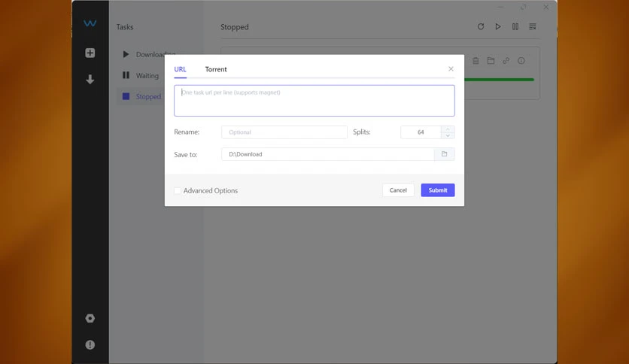Copy the task link icon

[506, 61]
